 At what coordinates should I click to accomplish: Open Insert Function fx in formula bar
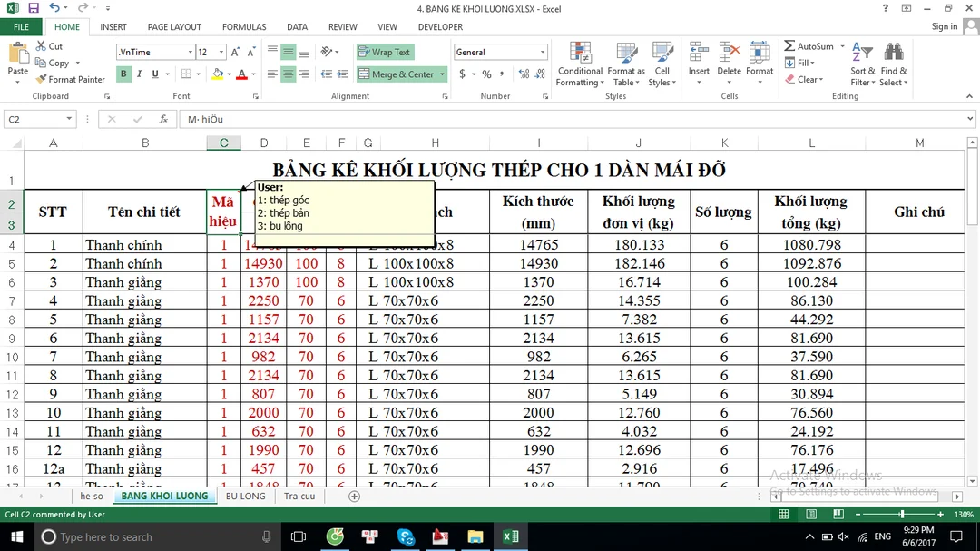click(163, 119)
